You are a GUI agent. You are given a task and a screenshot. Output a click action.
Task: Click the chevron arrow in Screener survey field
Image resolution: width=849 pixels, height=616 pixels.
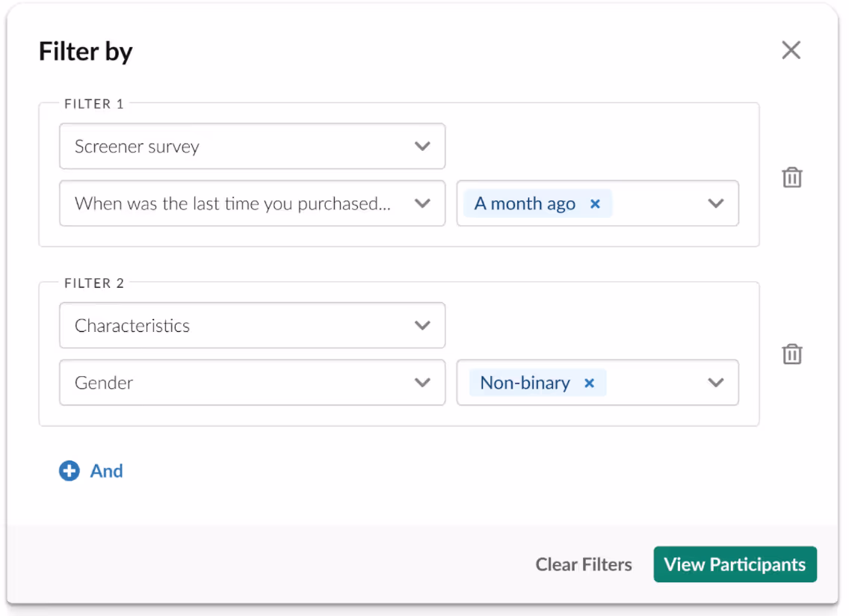pos(422,147)
